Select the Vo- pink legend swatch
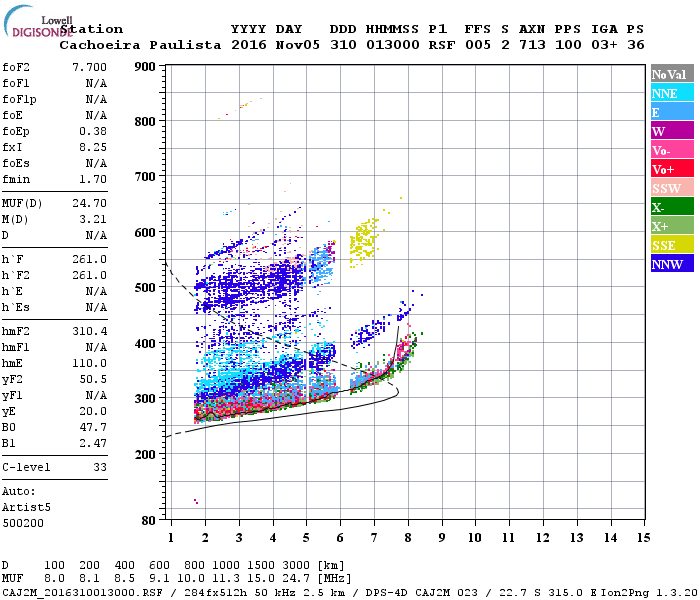Screen dimensions: 700x600 (x=672, y=150)
